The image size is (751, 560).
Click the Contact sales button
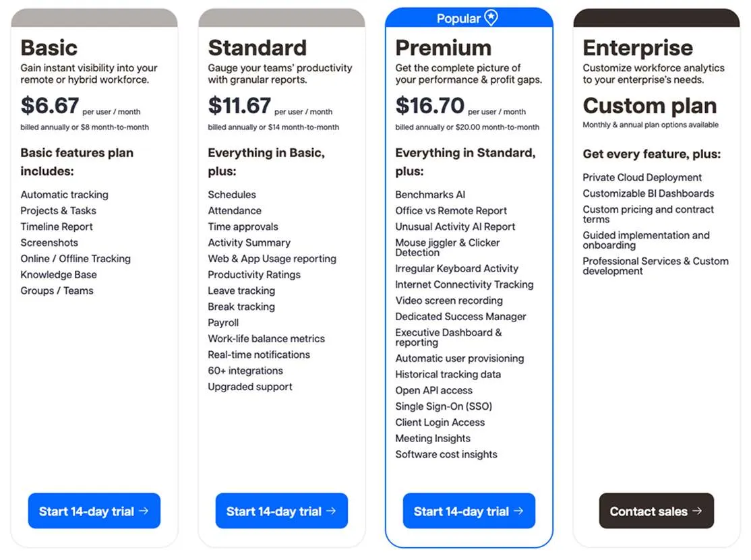pos(656,511)
